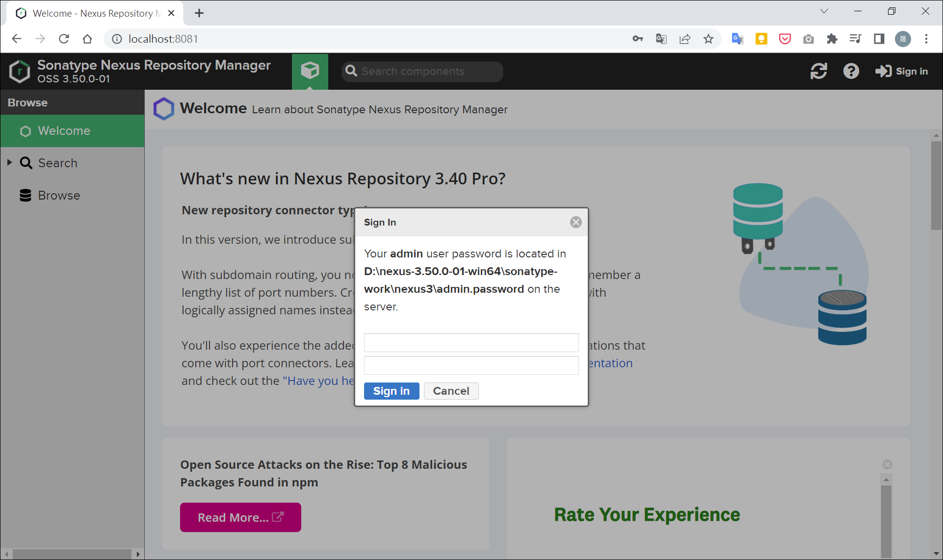Open the Nexus components mode icon in header
This screenshot has height=560, width=943.
pyautogui.click(x=310, y=71)
